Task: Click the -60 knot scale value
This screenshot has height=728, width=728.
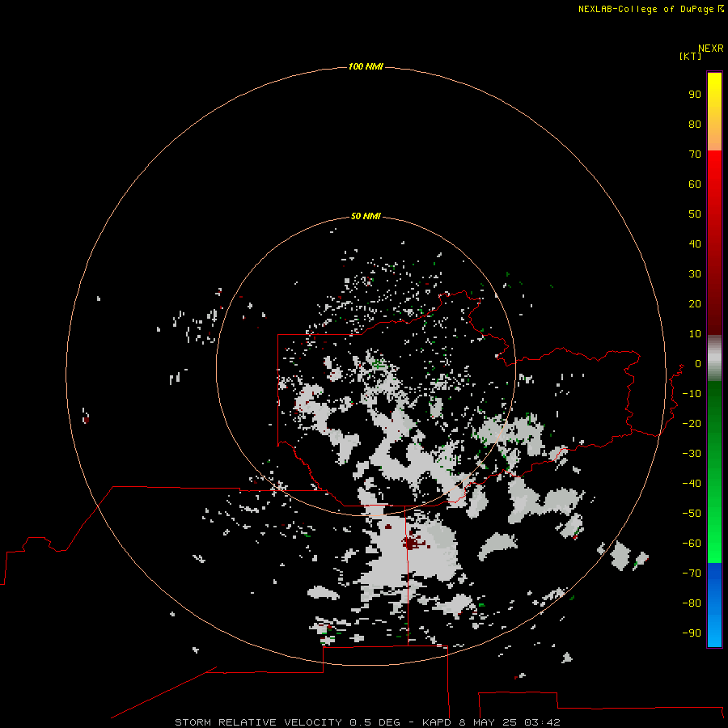Action: tap(692, 544)
